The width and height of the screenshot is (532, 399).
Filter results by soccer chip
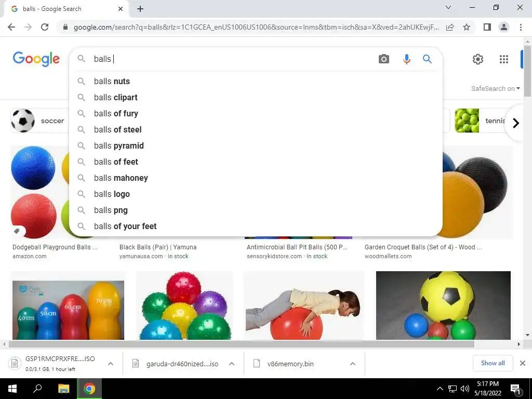click(x=39, y=121)
